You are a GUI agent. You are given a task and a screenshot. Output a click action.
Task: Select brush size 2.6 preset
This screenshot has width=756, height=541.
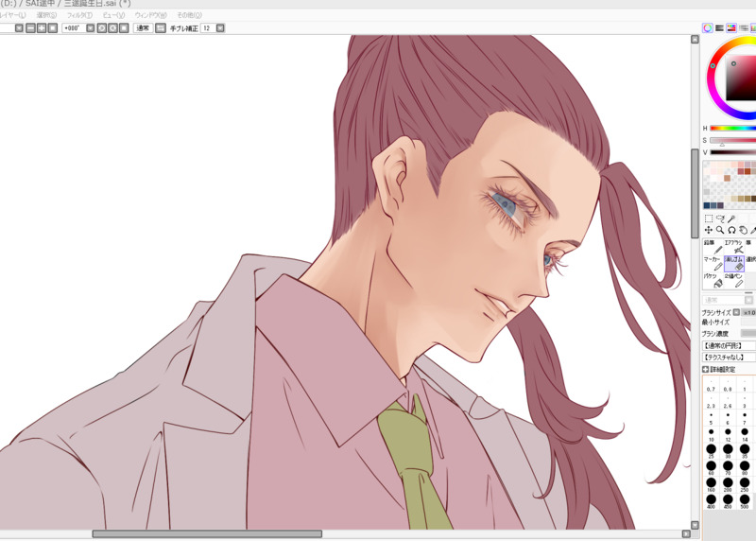(728, 402)
